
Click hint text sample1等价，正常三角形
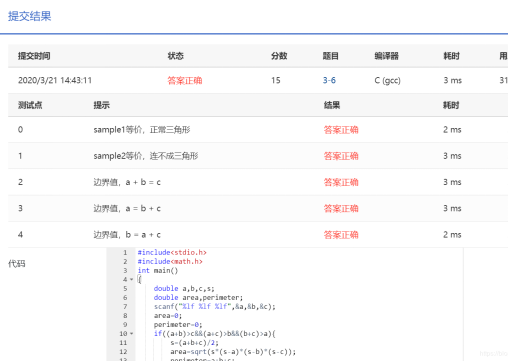coord(142,130)
